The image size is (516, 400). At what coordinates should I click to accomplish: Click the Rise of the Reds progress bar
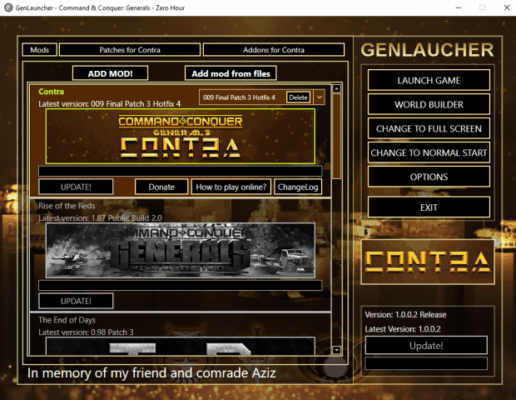180,285
